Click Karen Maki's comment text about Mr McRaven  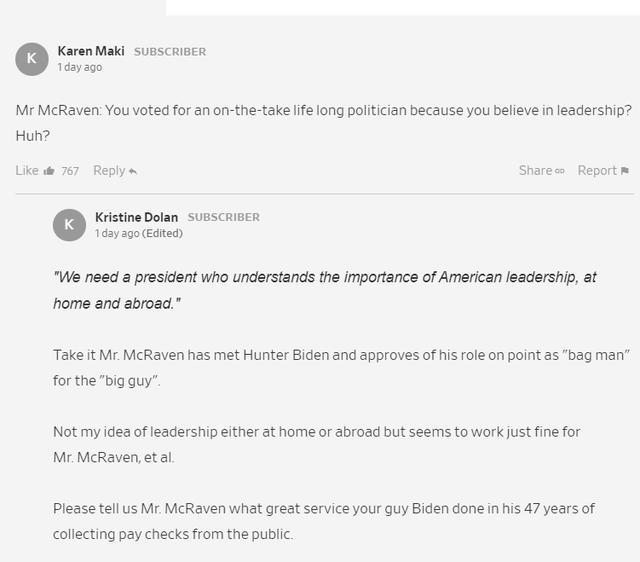point(324,123)
